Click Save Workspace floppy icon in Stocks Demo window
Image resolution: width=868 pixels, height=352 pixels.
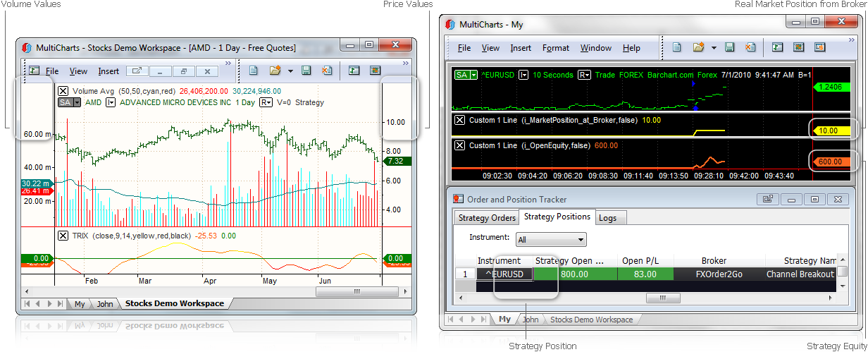pyautogui.click(x=306, y=71)
